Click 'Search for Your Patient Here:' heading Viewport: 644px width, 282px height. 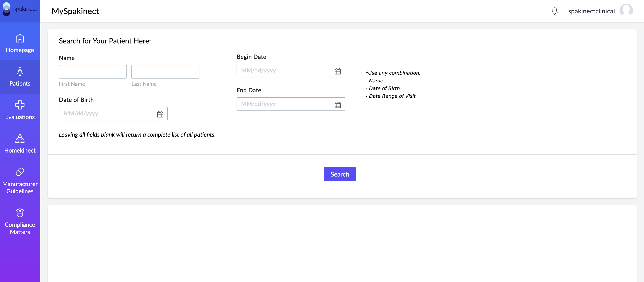pyautogui.click(x=105, y=41)
